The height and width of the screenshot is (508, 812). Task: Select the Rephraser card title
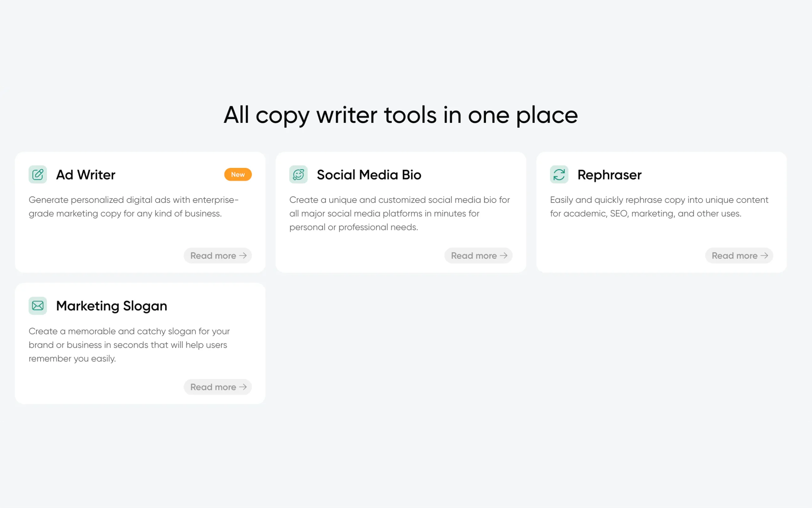pos(609,174)
